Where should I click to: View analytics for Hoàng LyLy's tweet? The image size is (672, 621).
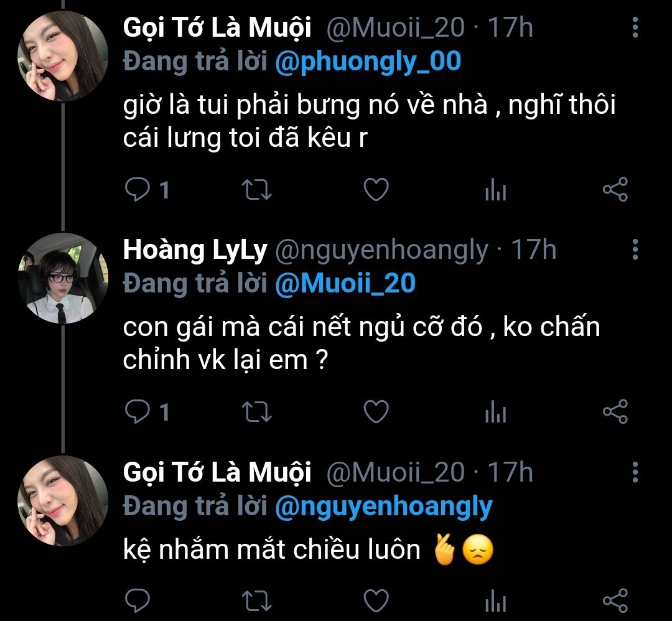tap(495, 411)
